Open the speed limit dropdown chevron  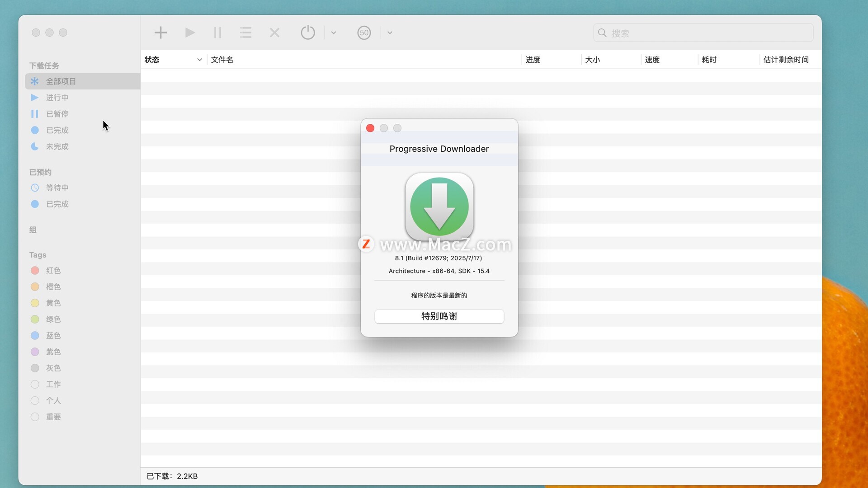click(x=390, y=33)
